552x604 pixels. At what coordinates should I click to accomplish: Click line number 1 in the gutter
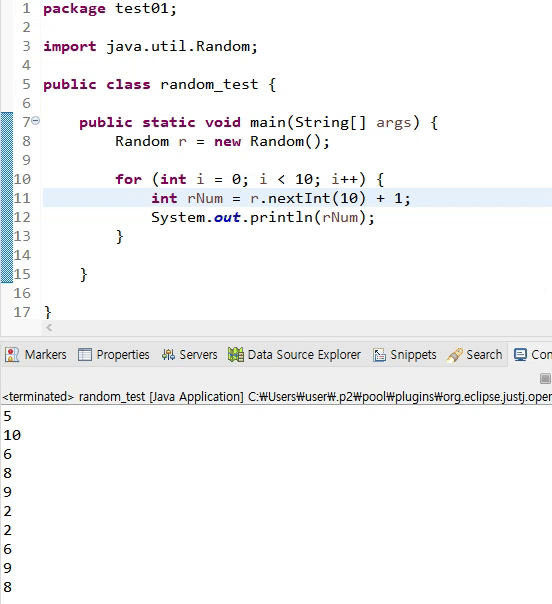[x=26, y=8]
